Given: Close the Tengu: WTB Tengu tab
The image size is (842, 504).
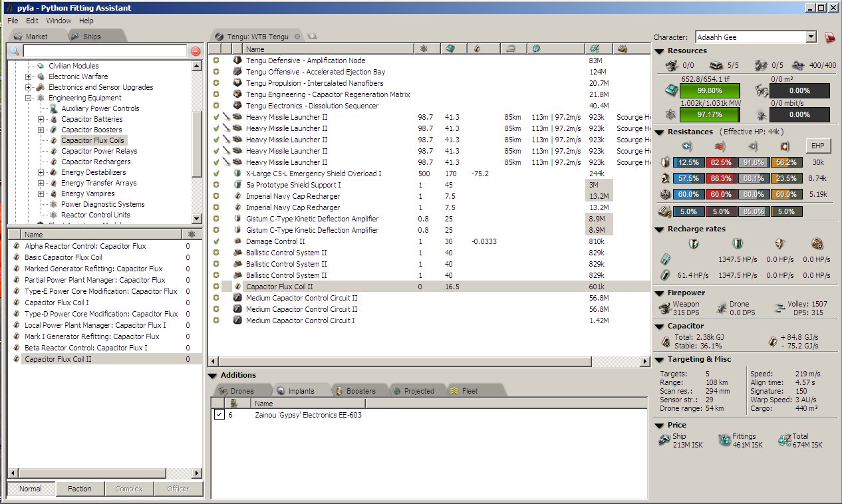Looking at the screenshot, I should (x=297, y=36).
